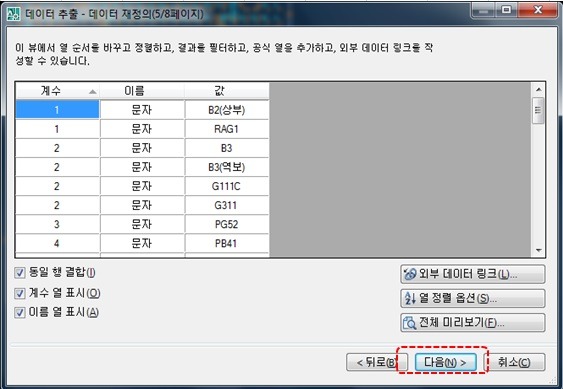Select the highlighted count cell for B2(상부)

click(57, 110)
